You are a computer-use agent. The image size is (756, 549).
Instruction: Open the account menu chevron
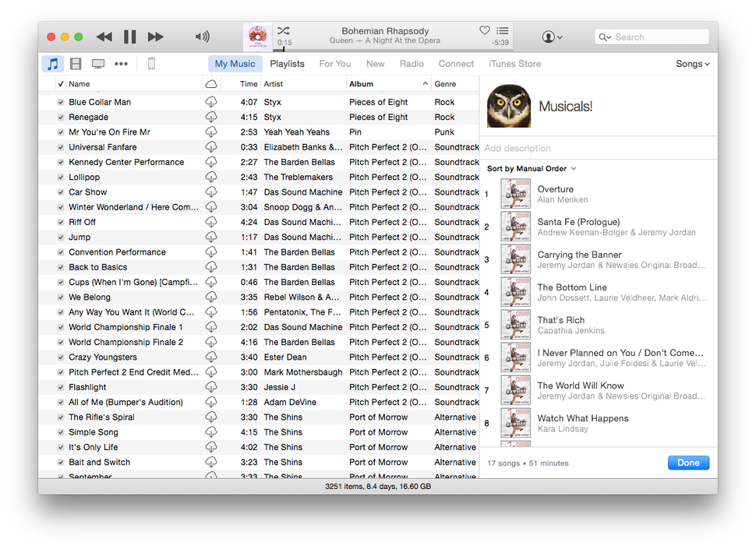pos(559,37)
